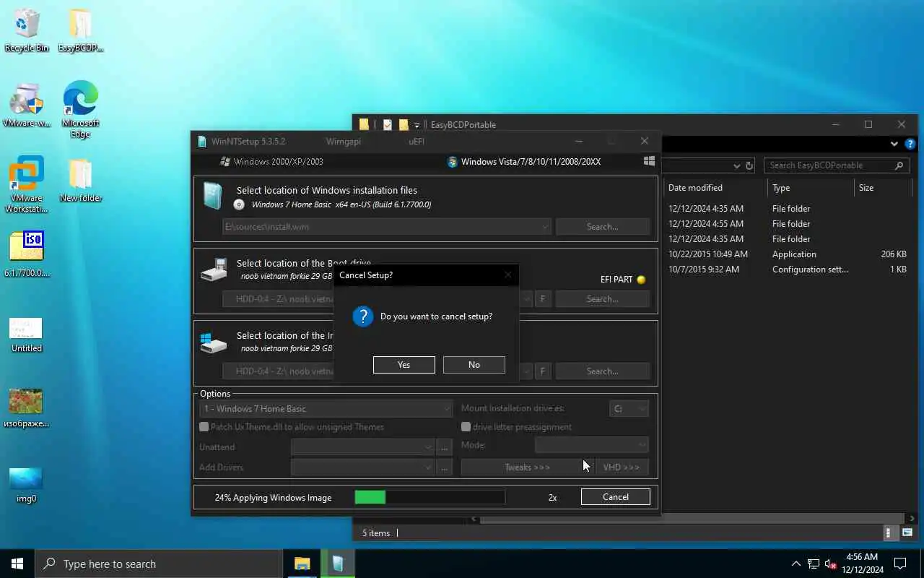The width and height of the screenshot is (924, 578).
Task: Click Search for the installation drive
Action: 602,371
